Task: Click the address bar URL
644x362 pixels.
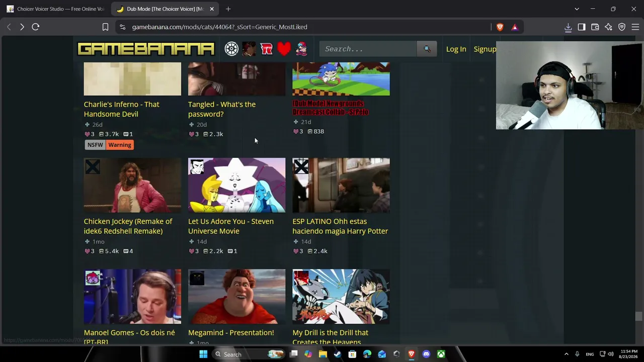Action: tap(219, 27)
